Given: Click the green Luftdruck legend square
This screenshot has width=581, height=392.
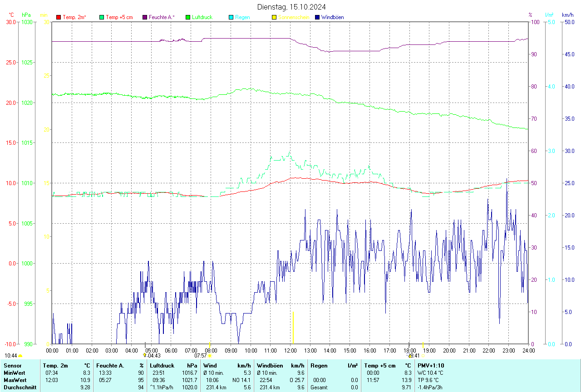Looking at the screenshot, I should (x=188, y=17).
